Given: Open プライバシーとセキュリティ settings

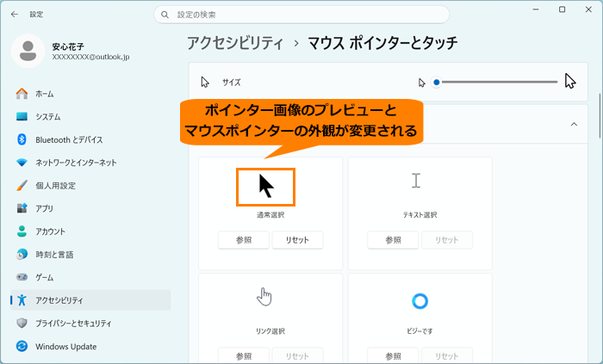Looking at the screenshot, I should (x=90, y=324).
